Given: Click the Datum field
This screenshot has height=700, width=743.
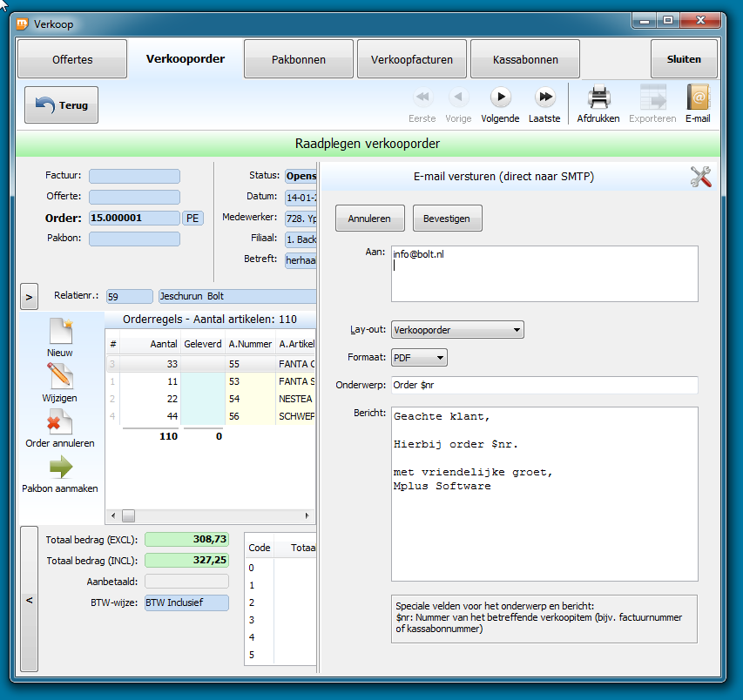Looking at the screenshot, I should pyautogui.click(x=301, y=198).
